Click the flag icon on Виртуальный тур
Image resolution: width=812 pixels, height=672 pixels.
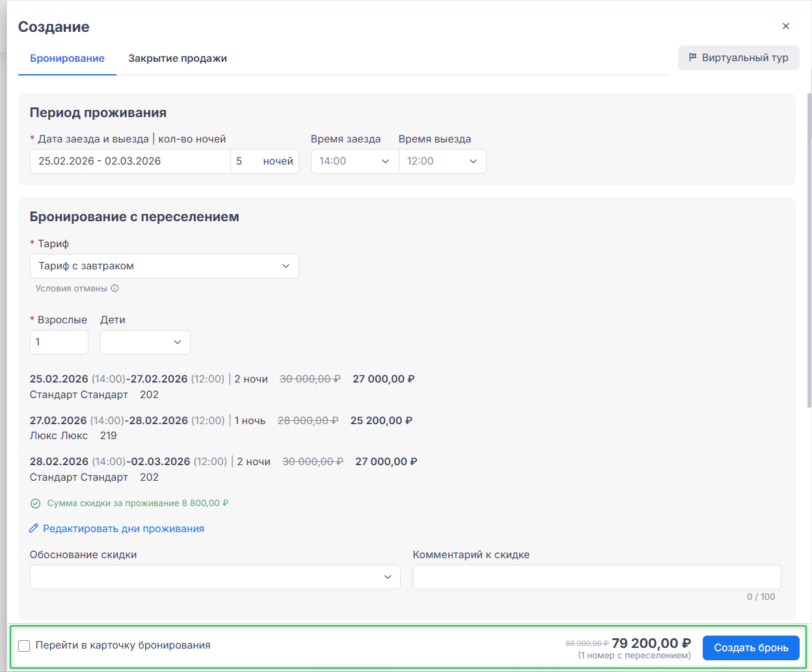click(x=693, y=58)
